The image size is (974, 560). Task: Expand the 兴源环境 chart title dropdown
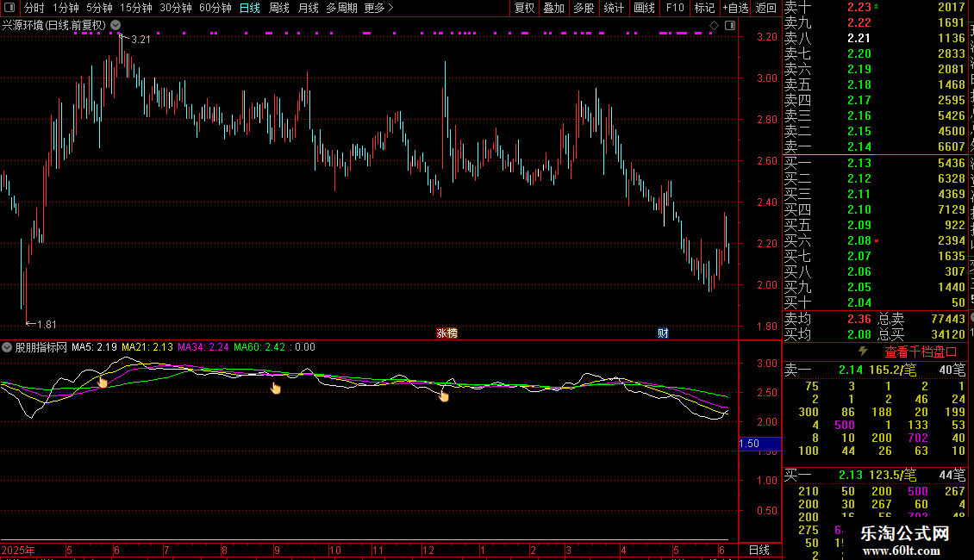pyautogui.click(x=116, y=25)
